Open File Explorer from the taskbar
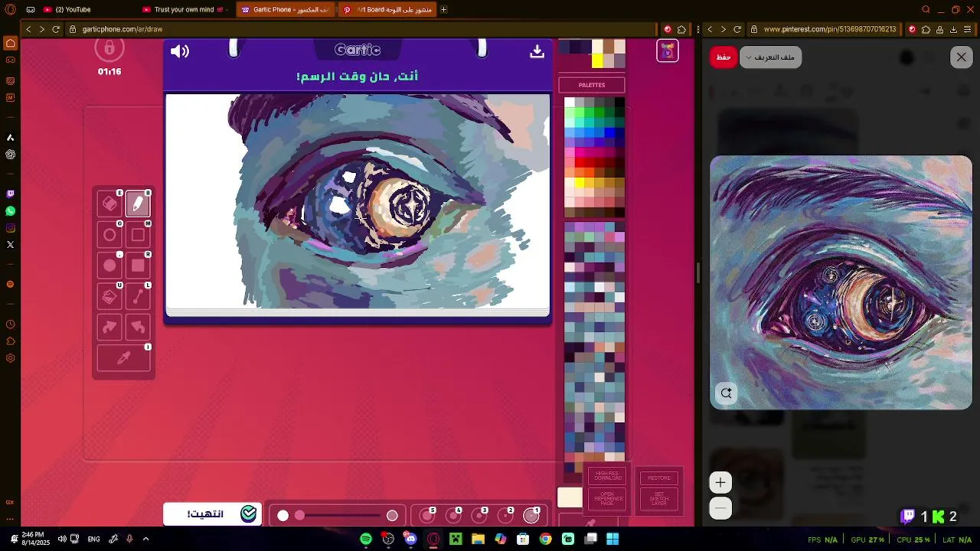980x551 pixels. coord(478,539)
